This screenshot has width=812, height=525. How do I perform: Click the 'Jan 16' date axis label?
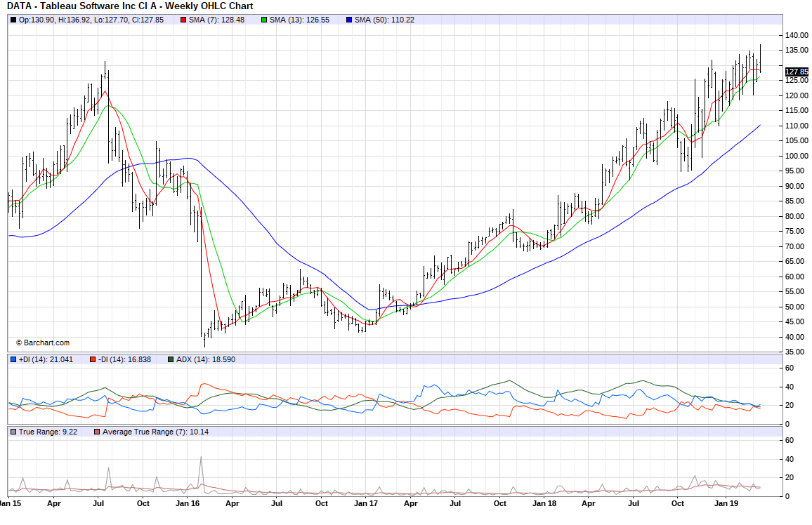click(x=188, y=503)
